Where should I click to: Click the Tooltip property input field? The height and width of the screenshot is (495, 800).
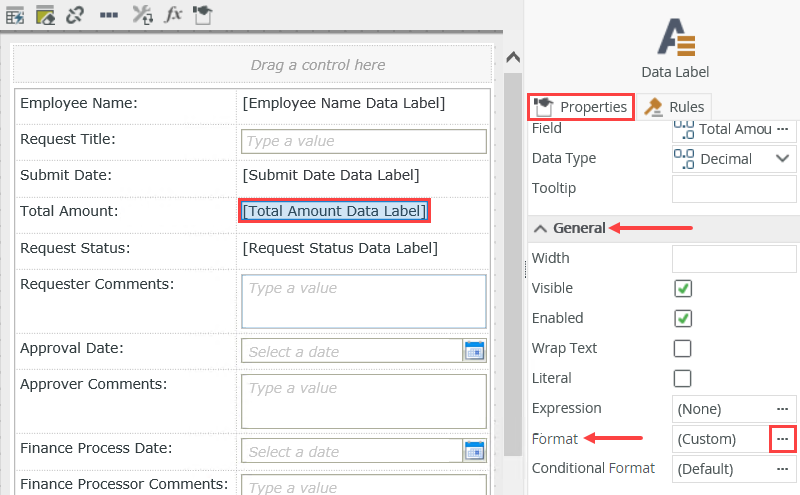coord(734,189)
